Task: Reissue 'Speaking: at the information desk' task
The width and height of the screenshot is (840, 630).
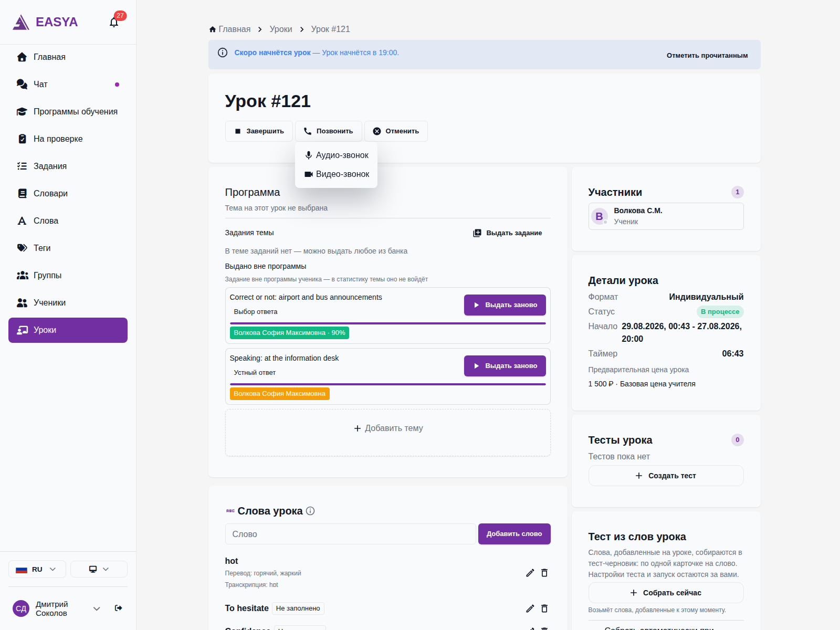Action: click(505, 366)
